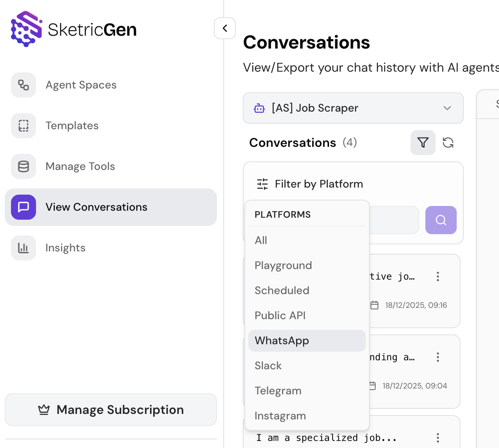The height and width of the screenshot is (448, 499).
Task: Select All platforms in the filter
Action: click(261, 240)
